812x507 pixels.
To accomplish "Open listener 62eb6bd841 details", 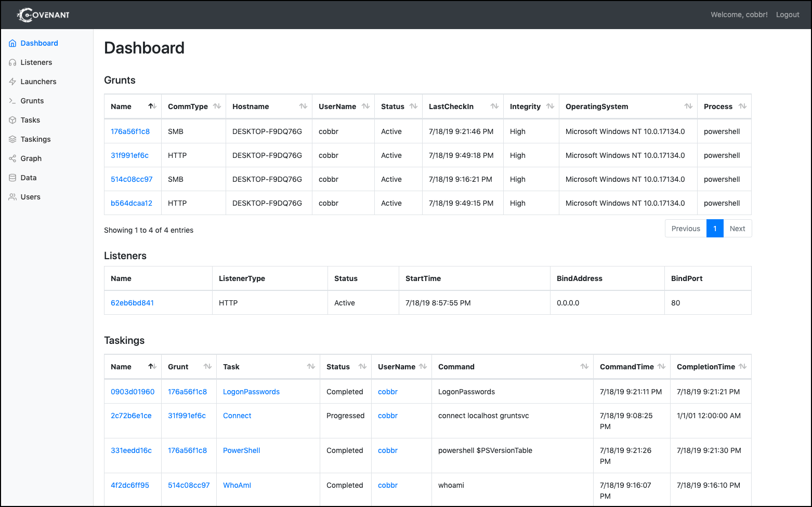I will pyautogui.click(x=132, y=303).
